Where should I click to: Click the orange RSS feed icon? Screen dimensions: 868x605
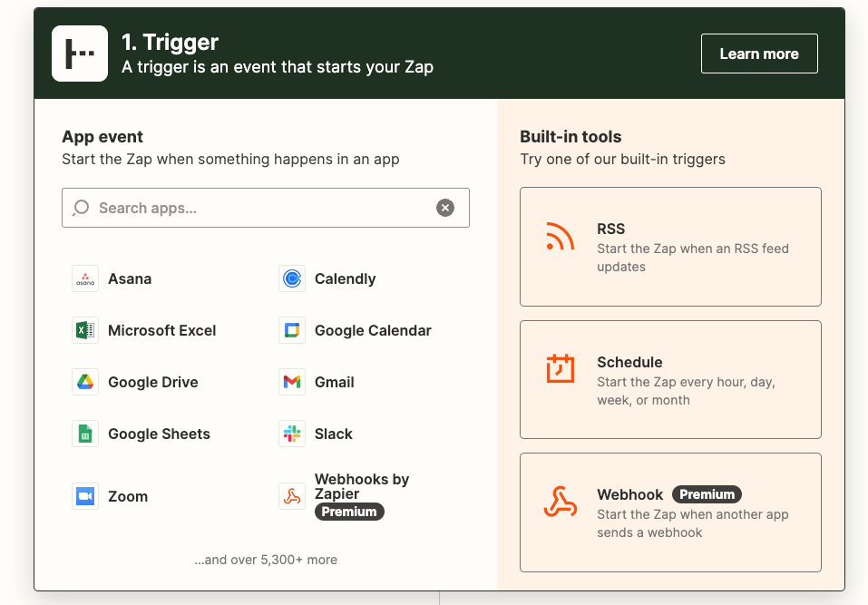[x=560, y=238]
